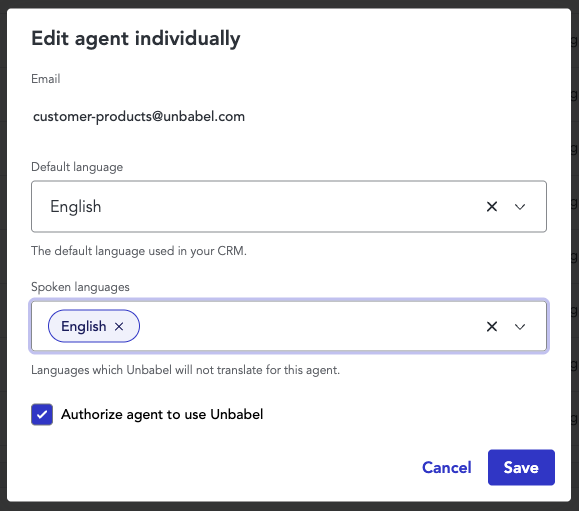Click the Email field label
Viewport: 579px width, 511px height.
click(46, 79)
